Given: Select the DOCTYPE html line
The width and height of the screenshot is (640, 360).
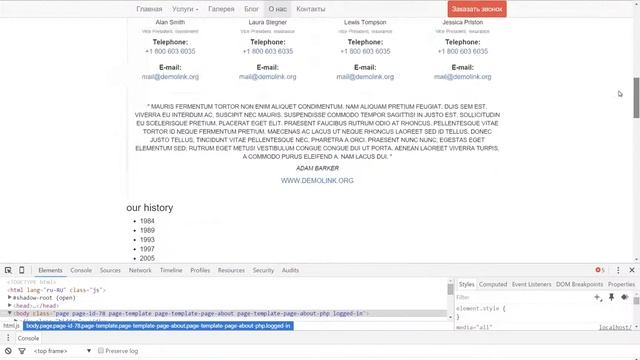Looking at the screenshot, I should click(31, 282).
